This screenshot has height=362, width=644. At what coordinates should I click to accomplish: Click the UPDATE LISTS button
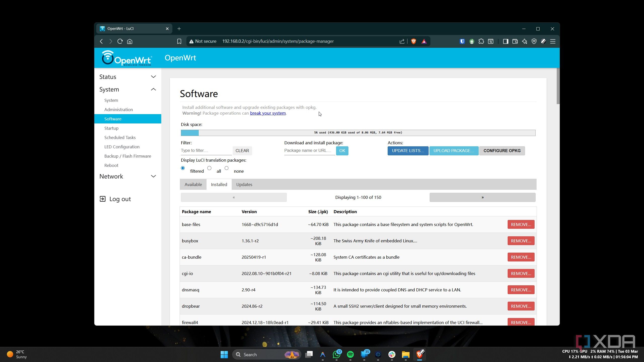(408, 151)
